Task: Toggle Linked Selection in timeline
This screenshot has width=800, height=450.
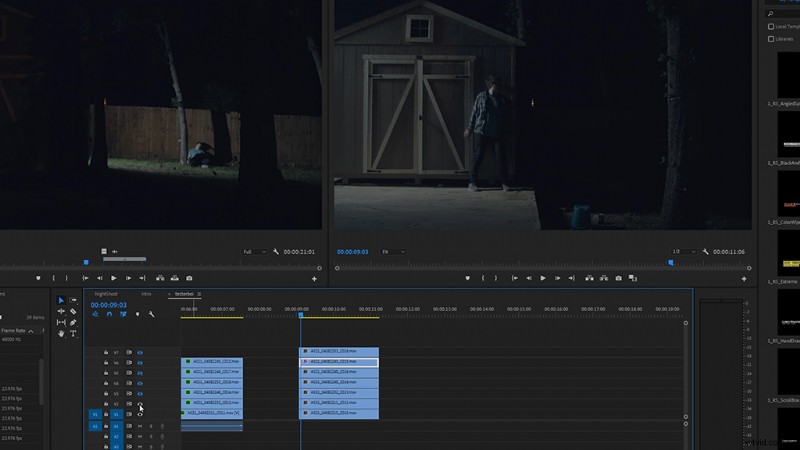Action: point(123,314)
